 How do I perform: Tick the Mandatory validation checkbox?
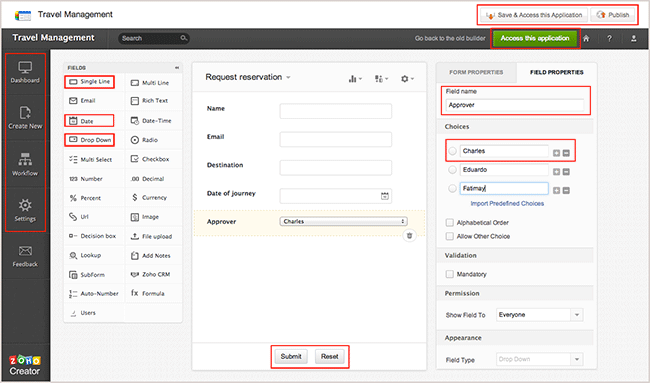[449, 274]
